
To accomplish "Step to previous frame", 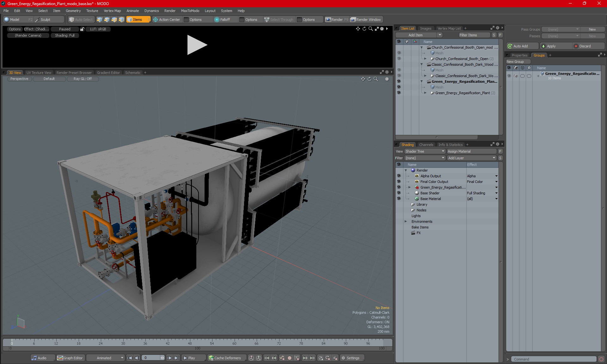I will coord(137,358).
